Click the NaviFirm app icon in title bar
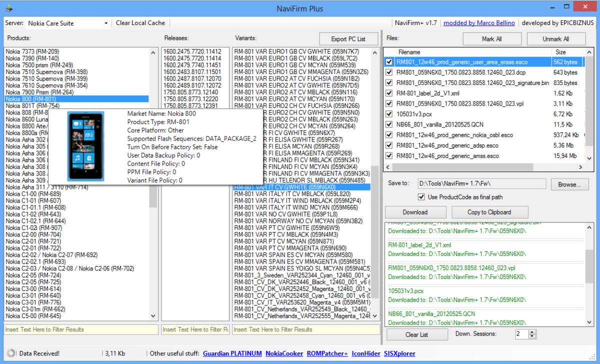 [x=8, y=8]
